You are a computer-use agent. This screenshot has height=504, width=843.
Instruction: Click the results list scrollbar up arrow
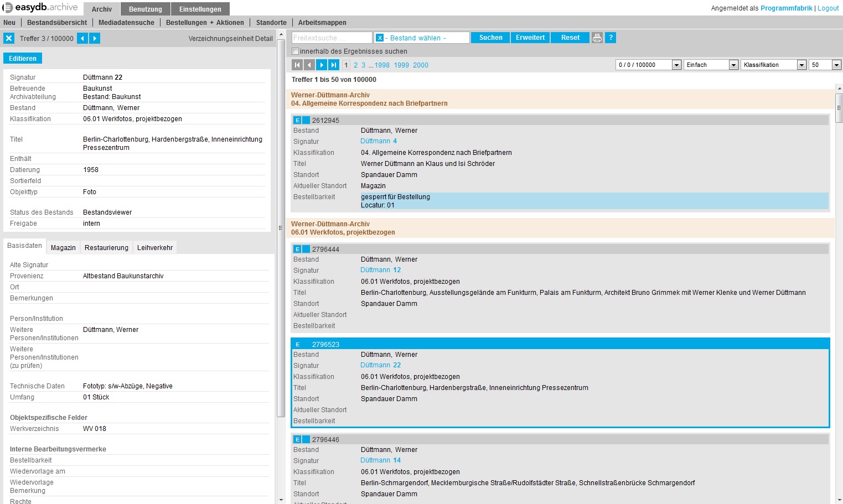[x=839, y=88]
